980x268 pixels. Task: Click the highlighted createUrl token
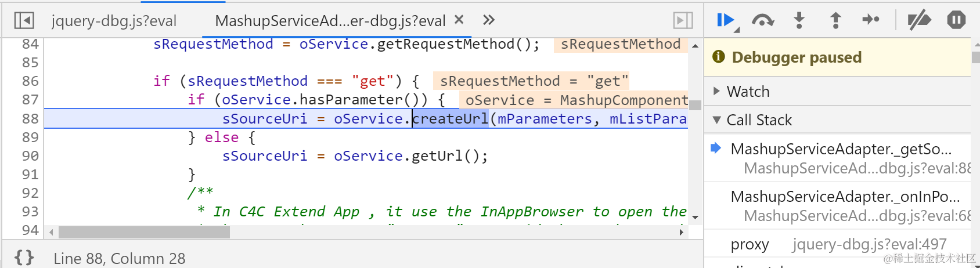(x=451, y=118)
